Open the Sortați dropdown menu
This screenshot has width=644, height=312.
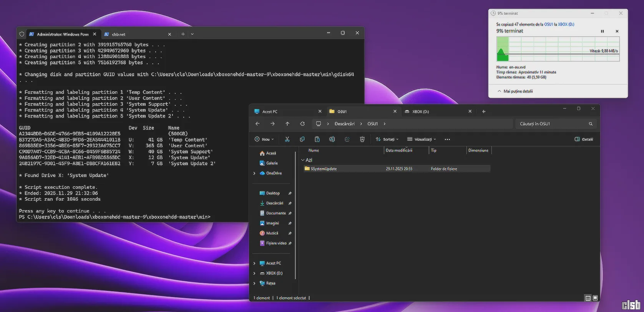point(387,139)
